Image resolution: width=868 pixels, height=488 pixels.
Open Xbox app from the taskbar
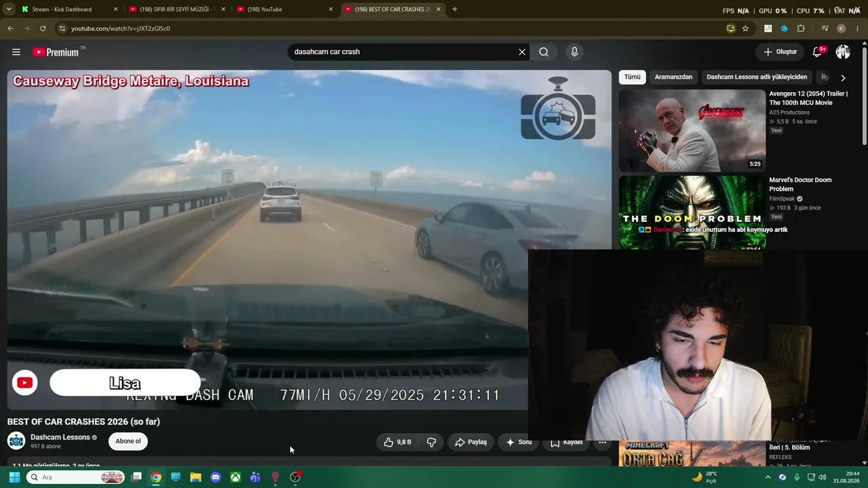click(x=235, y=477)
